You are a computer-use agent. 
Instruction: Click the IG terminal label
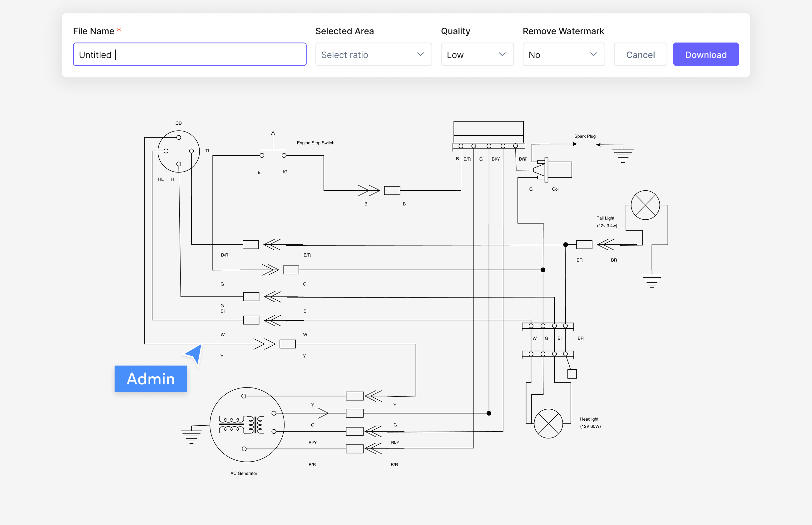pyautogui.click(x=285, y=172)
